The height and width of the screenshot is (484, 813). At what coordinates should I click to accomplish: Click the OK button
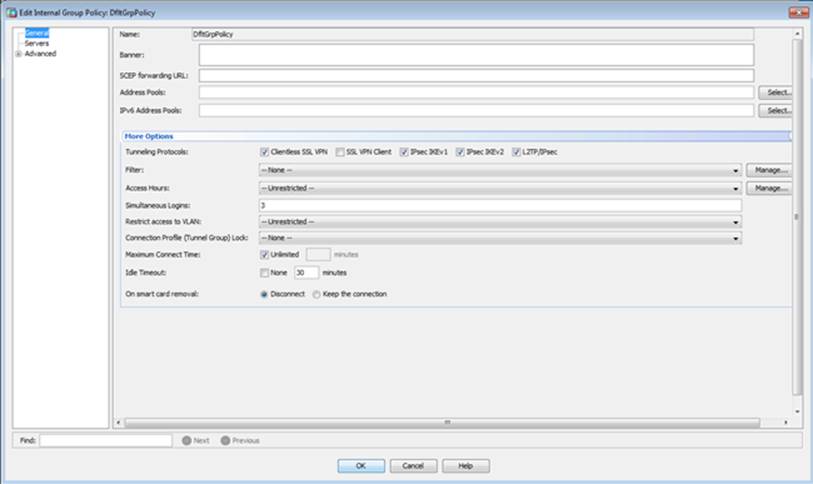pyautogui.click(x=361, y=466)
